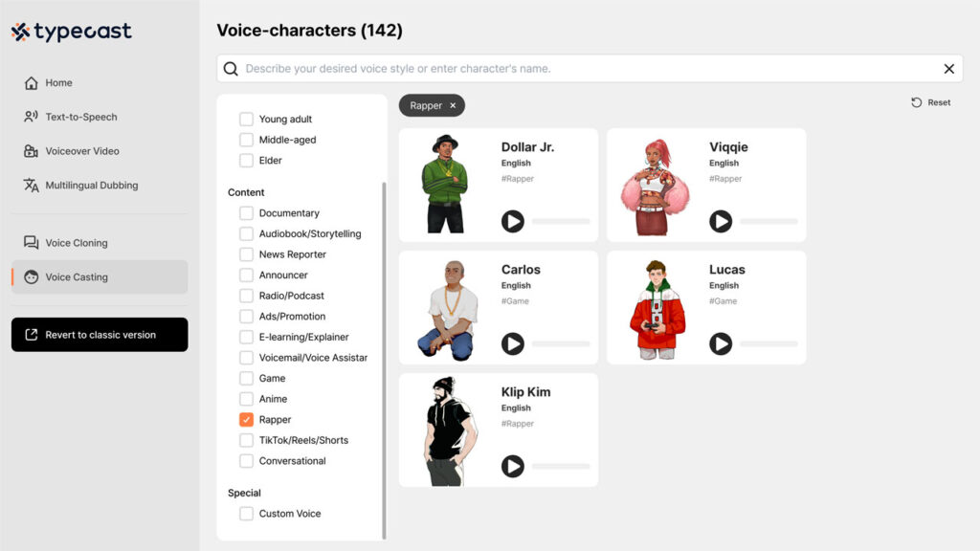The image size is (980, 551).
Task: Check the Game content checkbox
Action: point(246,378)
